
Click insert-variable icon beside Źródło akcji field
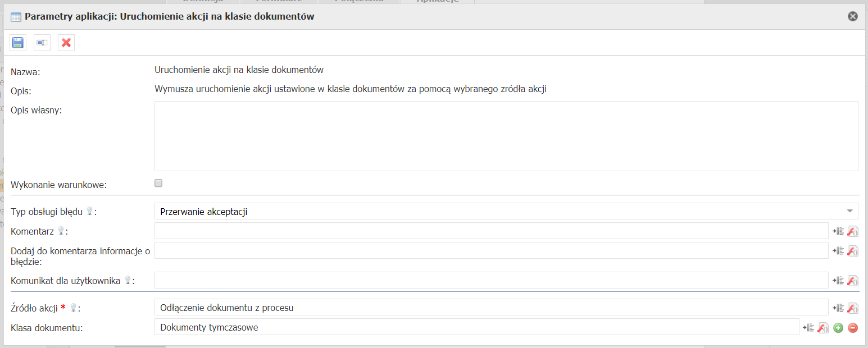click(838, 308)
